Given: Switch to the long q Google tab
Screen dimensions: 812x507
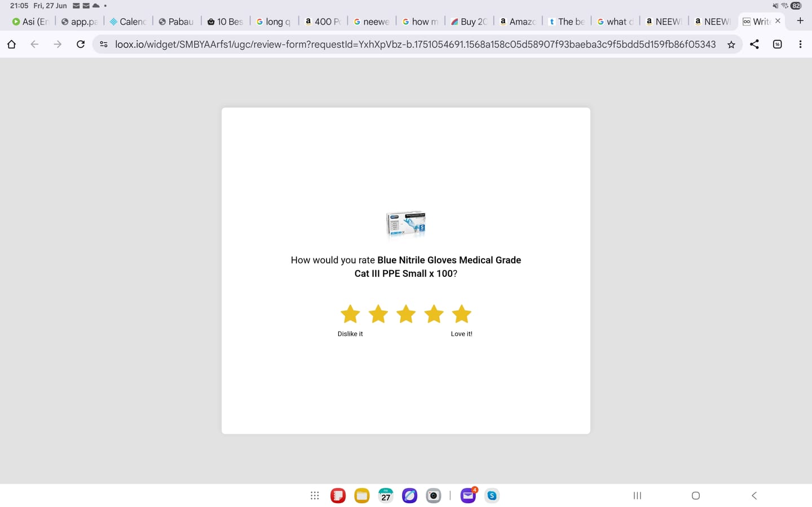Looking at the screenshot, I should [274, 21].
